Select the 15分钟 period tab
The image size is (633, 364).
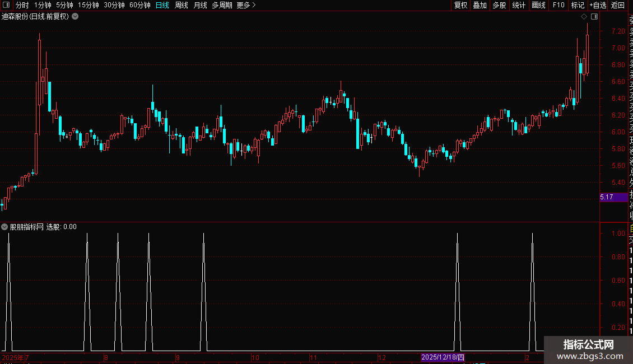click(89, 5)
